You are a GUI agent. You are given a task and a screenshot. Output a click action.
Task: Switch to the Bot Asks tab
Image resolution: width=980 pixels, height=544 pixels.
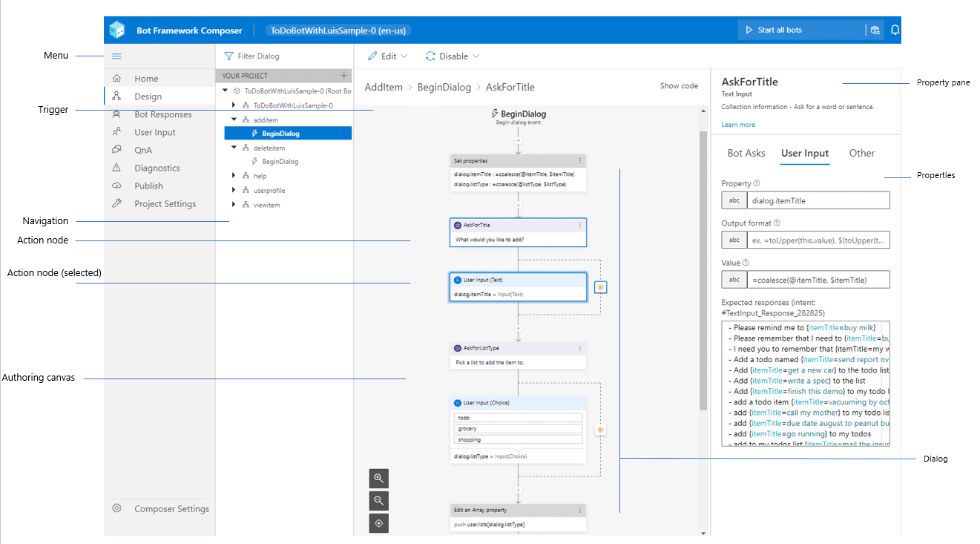pyautogui.click(x=746, y=154)
